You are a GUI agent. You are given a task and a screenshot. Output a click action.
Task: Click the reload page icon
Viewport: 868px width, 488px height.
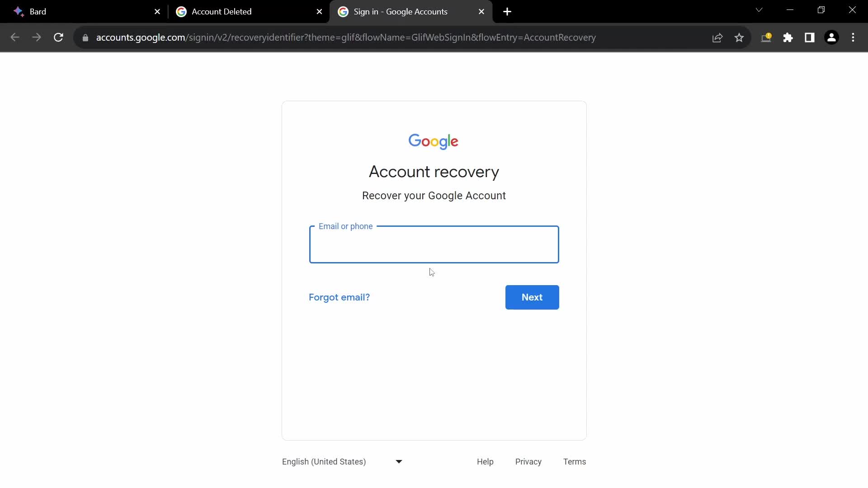coord(58,37)
